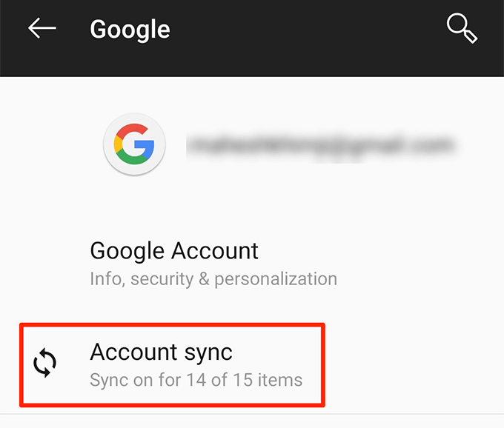This screenshot has height=428, width=504.
Task: Tap the Google G logo avatar
Action: click(x=134, y=144)
